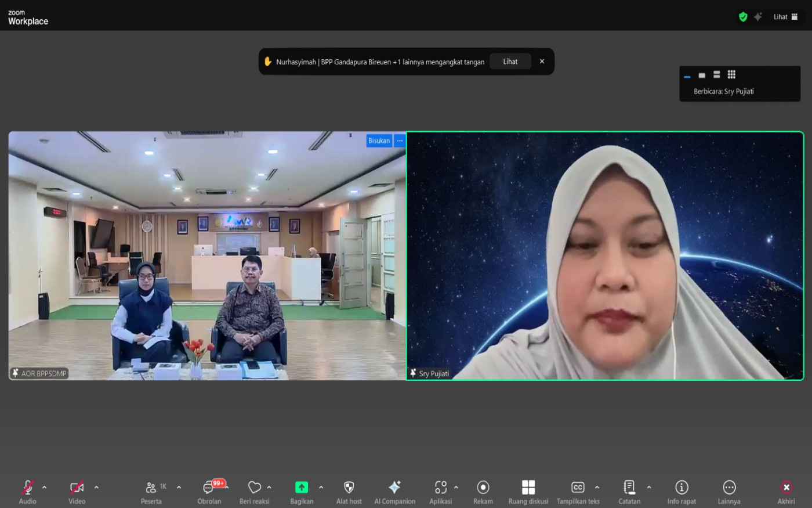Open Info rapat meeting info
Screen dimensions: 812x508
(681, 491)
